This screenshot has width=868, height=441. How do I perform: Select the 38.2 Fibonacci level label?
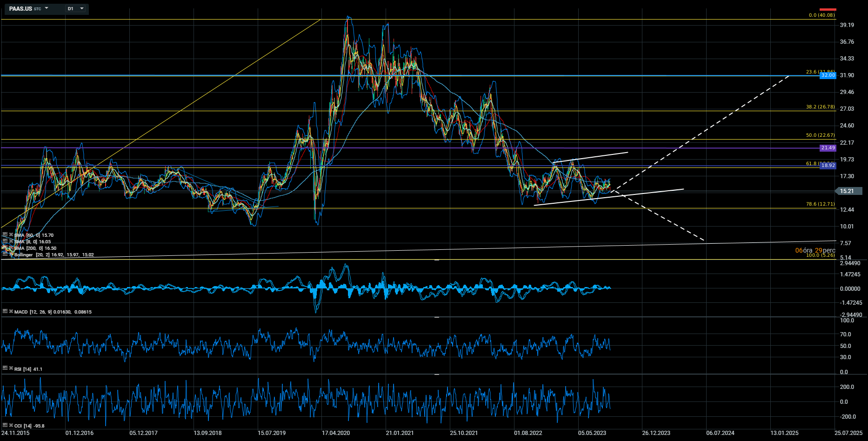click(x=820, y=107)
